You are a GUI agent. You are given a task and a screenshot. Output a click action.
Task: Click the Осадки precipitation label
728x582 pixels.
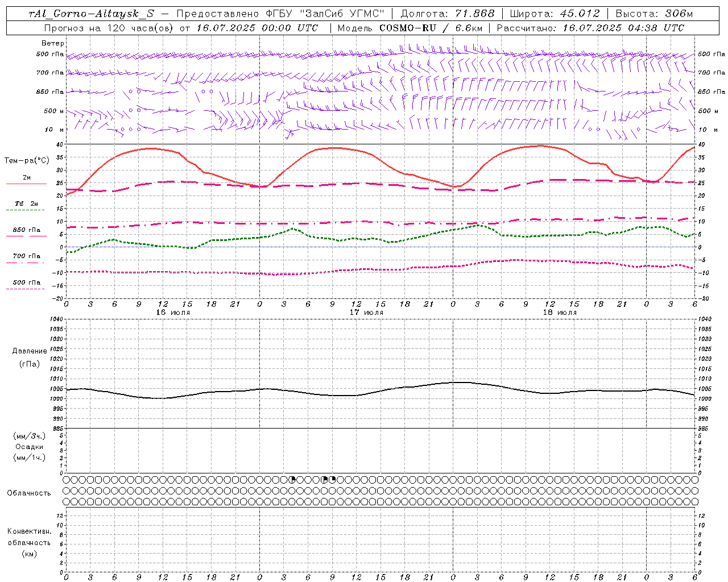point(30,447)
